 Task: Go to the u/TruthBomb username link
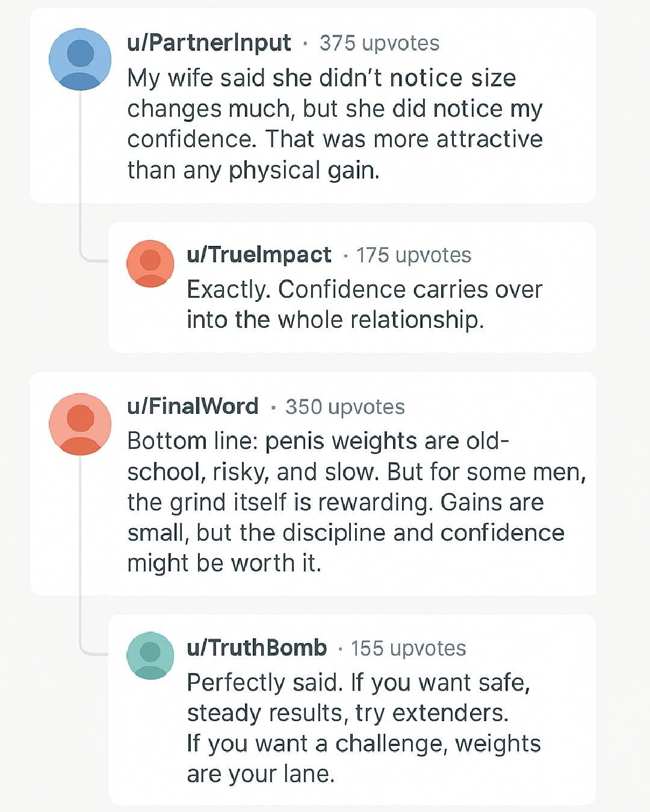click(256, 648)
